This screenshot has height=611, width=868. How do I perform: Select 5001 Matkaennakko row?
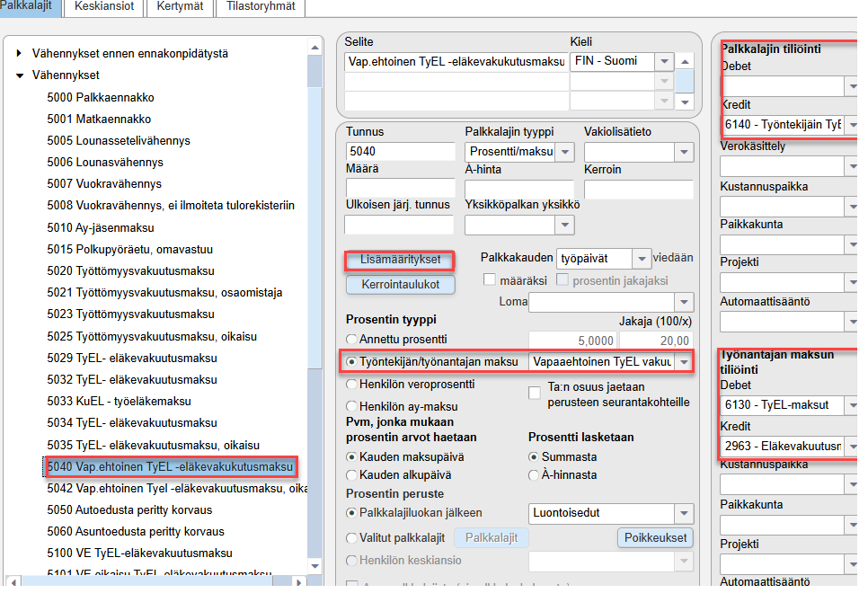click(x=99, y=119)
